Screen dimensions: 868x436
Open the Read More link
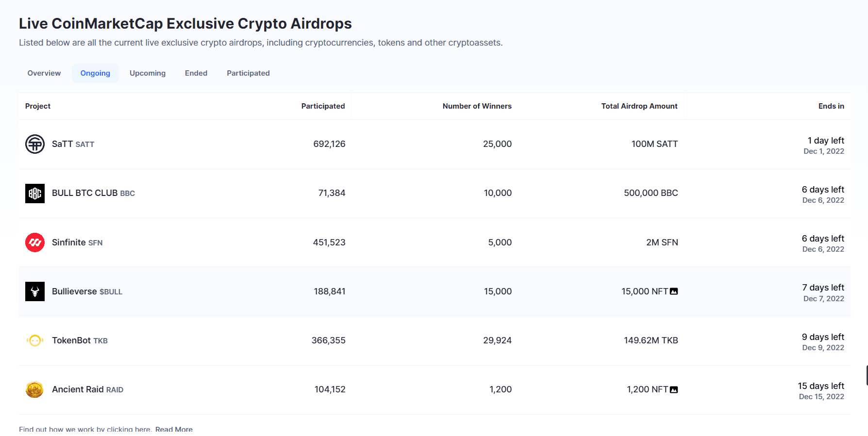[174, 430]
